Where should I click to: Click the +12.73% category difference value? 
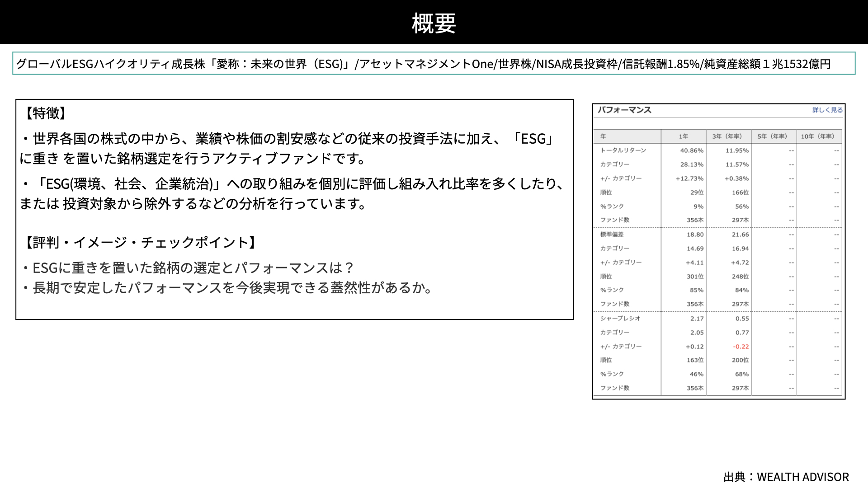coord(689,178)
